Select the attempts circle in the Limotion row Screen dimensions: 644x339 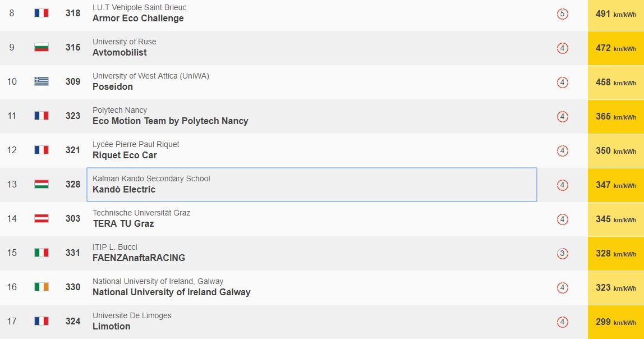coord(563,322)
